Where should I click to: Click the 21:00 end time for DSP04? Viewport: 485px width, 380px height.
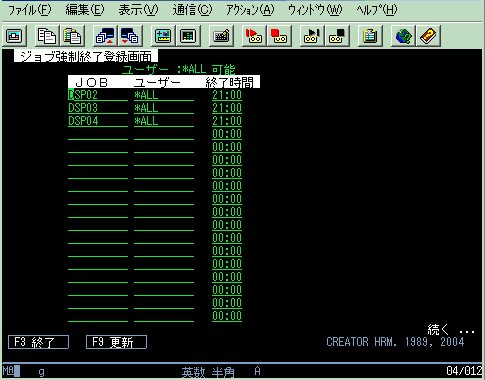point(227,121)
